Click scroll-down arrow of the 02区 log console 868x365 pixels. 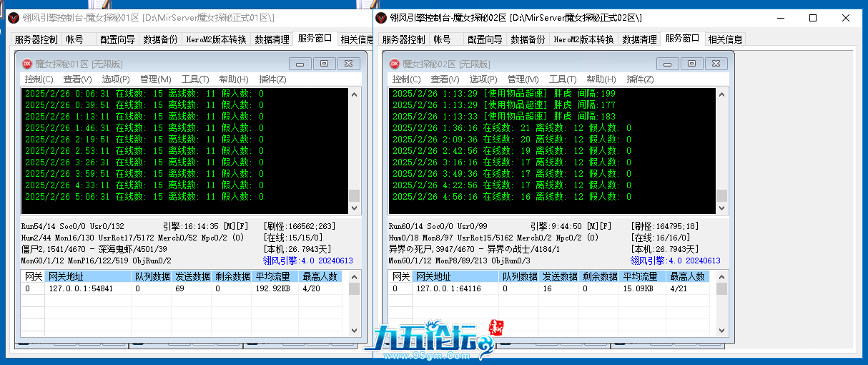[721, 208]
